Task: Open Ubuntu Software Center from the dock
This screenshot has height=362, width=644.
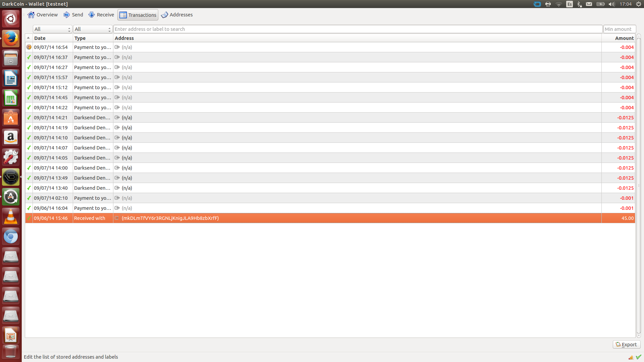Action: point(11,118)
